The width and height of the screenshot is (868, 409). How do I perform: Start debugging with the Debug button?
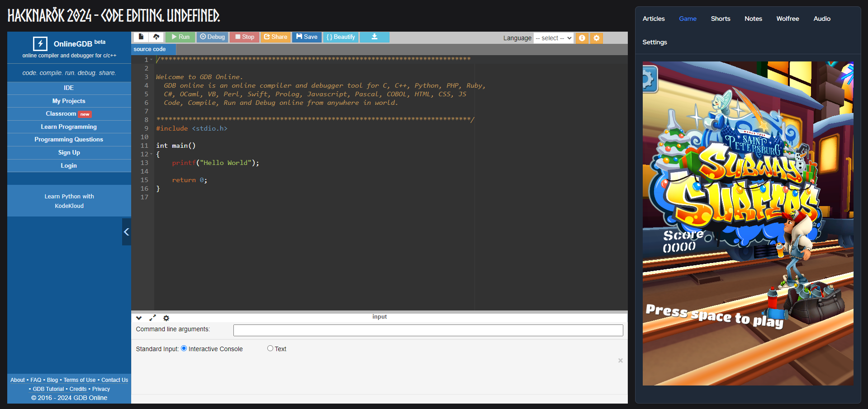[x=212, y=37]
